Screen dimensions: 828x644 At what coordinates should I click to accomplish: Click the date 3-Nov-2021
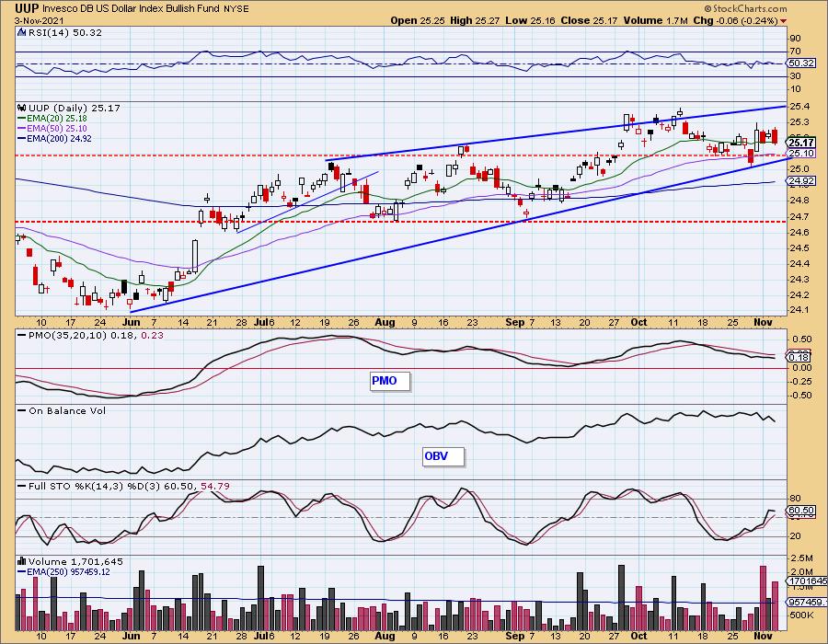[x=39, y=20]
